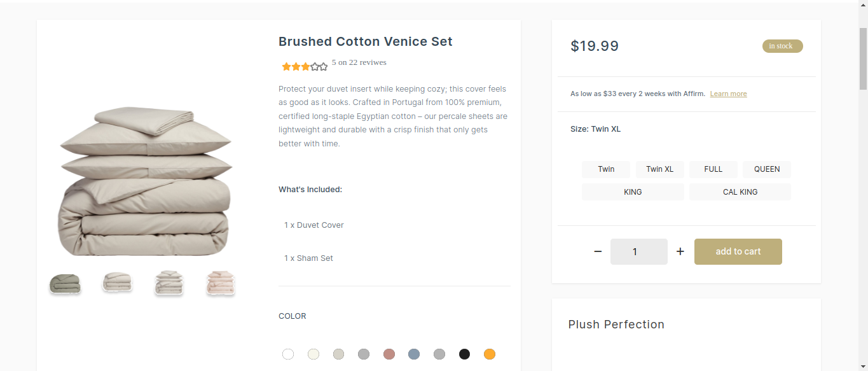Click the minus icon to decrease quantity

point(598,251)
